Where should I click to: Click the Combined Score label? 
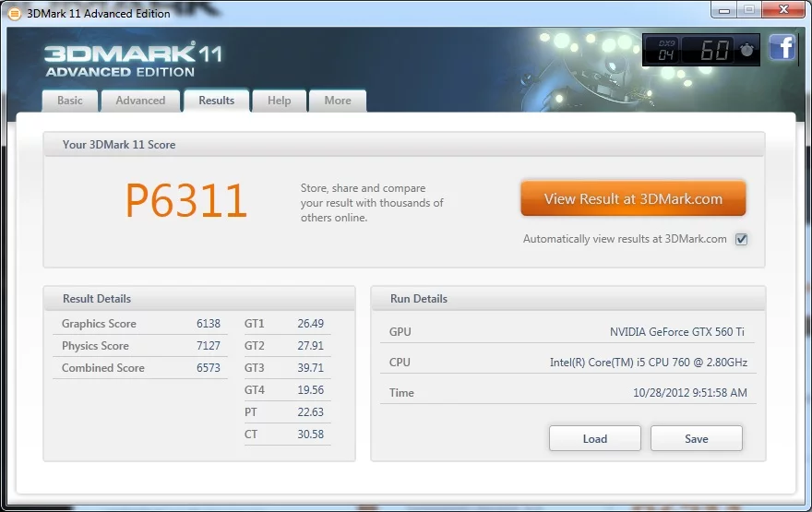pyautogui.click(x=103, y=368)
